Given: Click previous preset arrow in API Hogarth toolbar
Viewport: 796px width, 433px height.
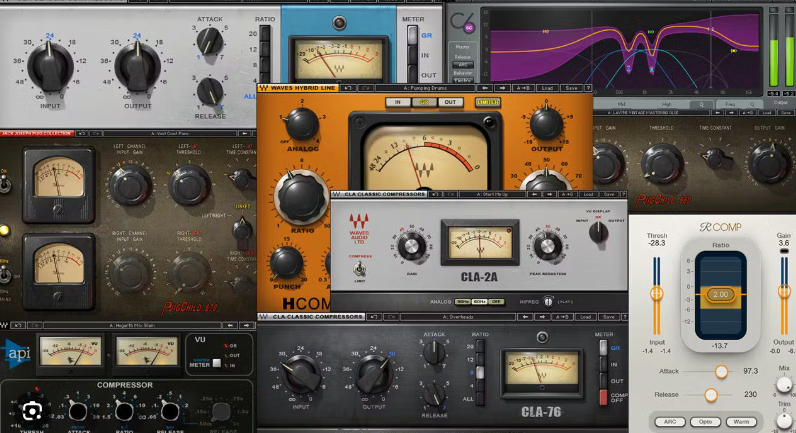Looking at the screenshot, I should click(x=230, y=325).
